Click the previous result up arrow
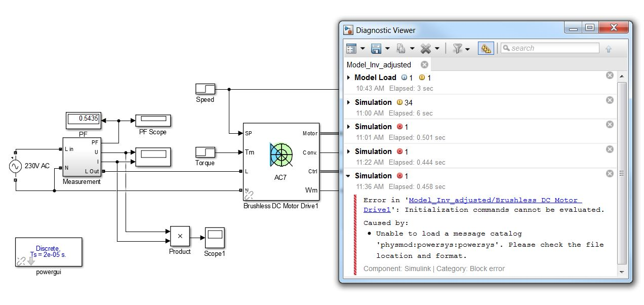Screen dimensions: 644x305 click(x=609, y=49)
